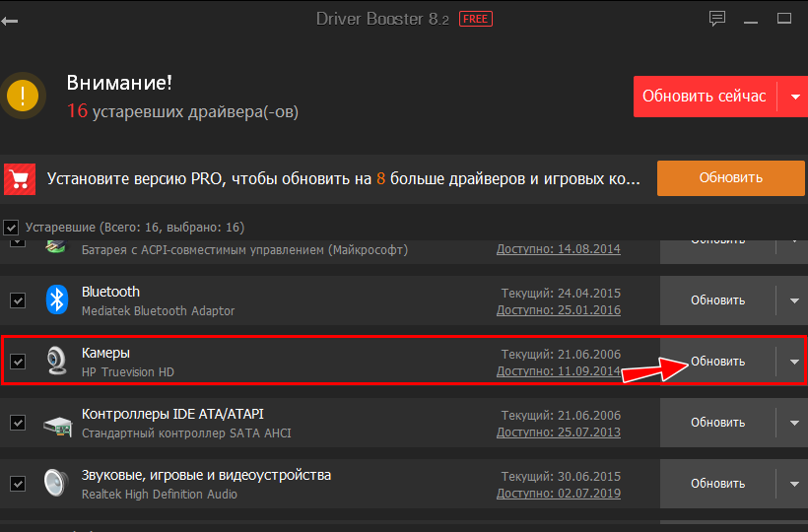This screenshot has width=808, height=532.
Task: Open dropdown arrow for Камеры update
Action: (x=794, y=362)
